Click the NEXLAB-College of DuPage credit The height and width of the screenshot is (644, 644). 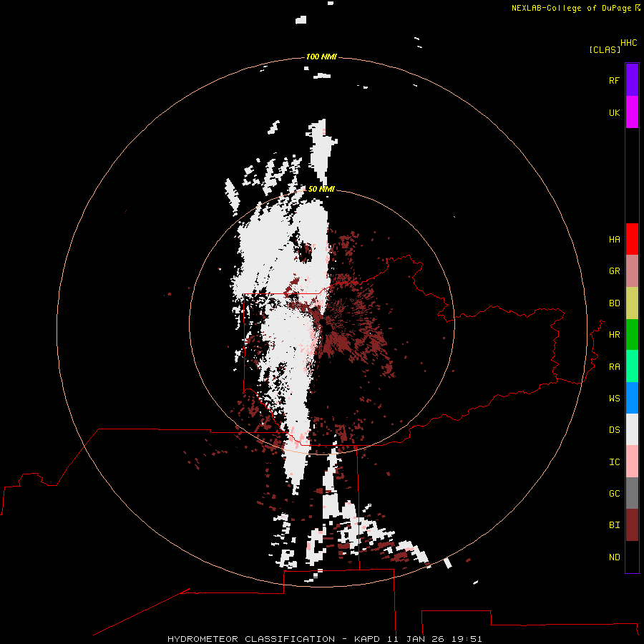click(575, 8)
